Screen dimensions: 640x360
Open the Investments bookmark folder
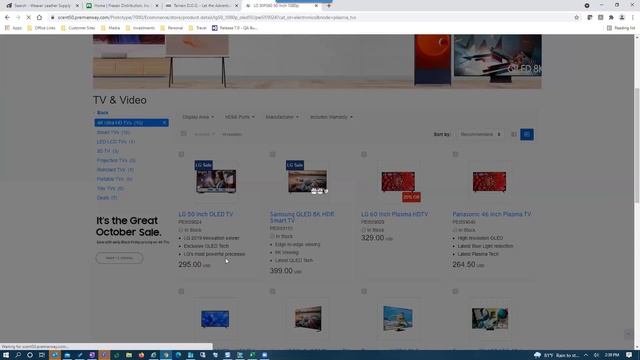[x=140, y=28]
